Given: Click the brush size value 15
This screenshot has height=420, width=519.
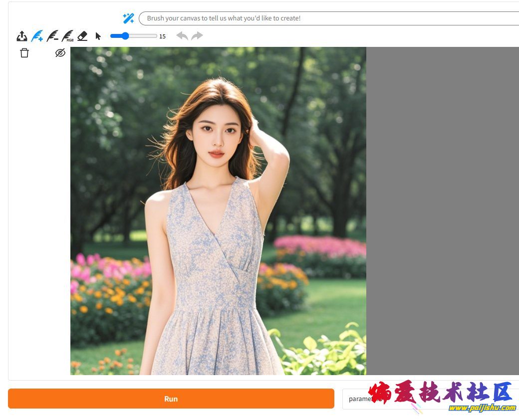Looking at the screenshot, I should pyautogui.click(x=162, y=36).
